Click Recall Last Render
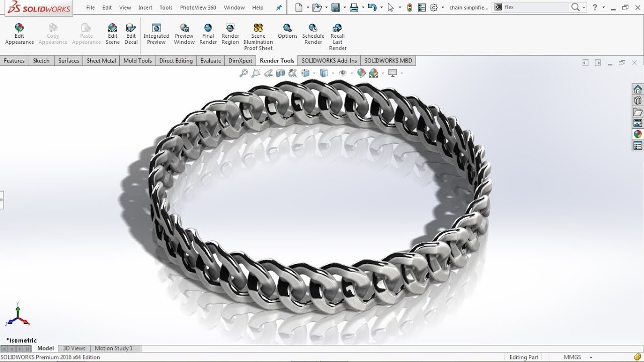 point(338,36)
